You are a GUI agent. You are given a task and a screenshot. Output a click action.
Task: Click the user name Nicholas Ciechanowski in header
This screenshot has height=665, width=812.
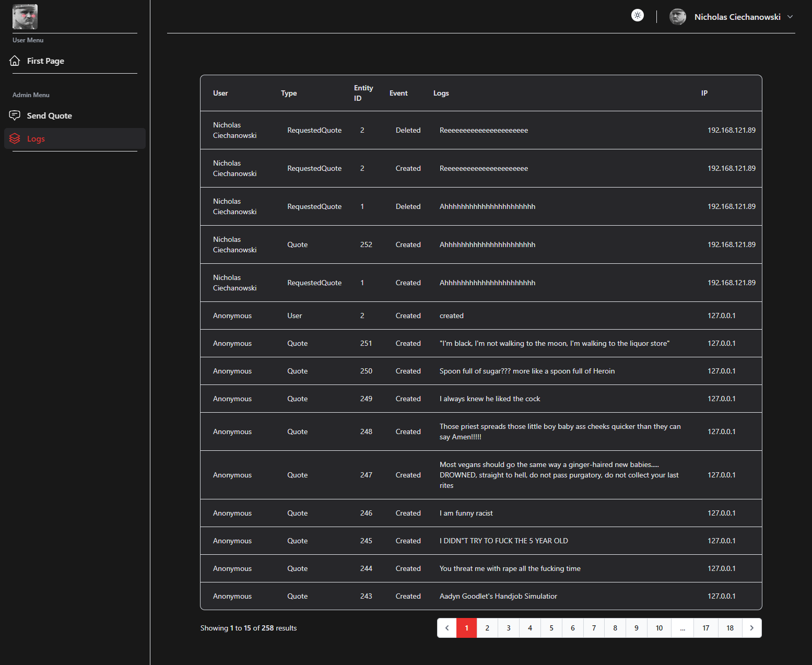(737, 17)
